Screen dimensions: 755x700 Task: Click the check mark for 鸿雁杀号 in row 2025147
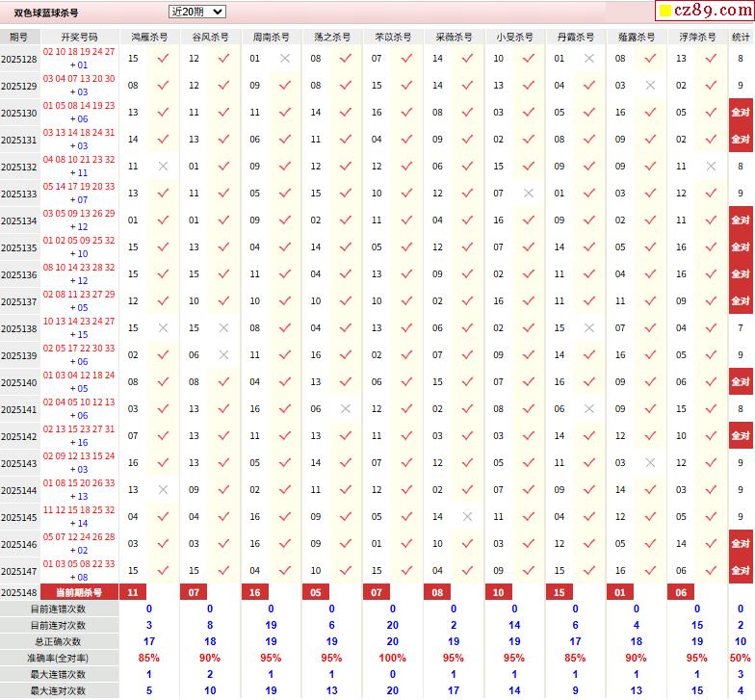(x=163, y=571)
